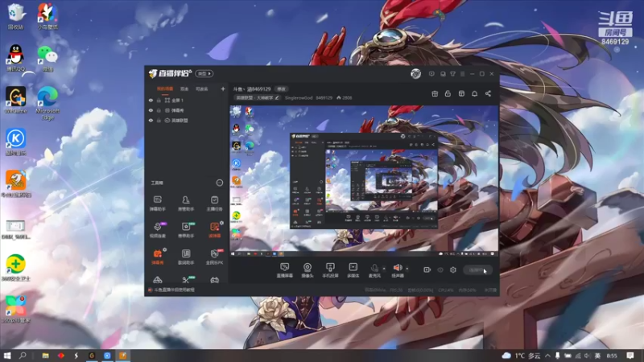Open the mode selector pill beside app logo
Screen dimensions: 644x362
(204, 74)
